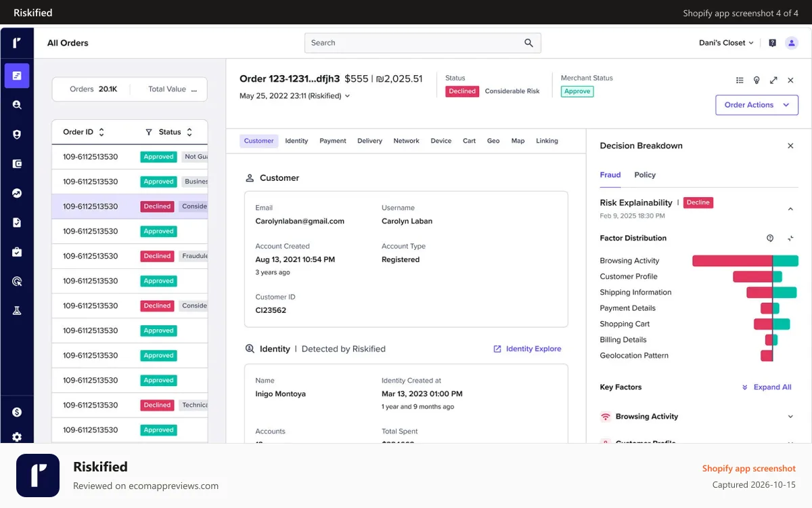
Task: Select the Network tab
Action: 406,141
